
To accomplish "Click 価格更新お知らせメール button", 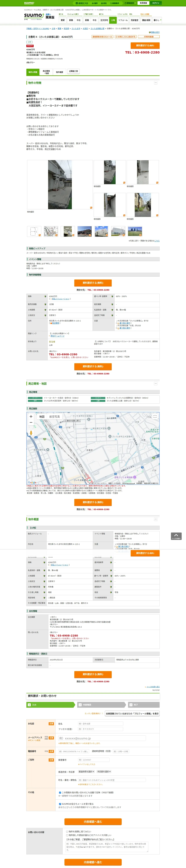I will pos(102,37).
